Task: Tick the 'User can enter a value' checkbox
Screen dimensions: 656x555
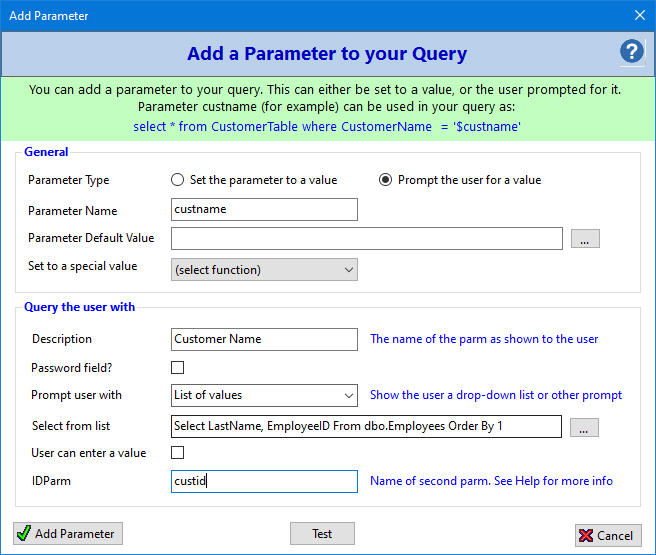Action: (177, 453)
